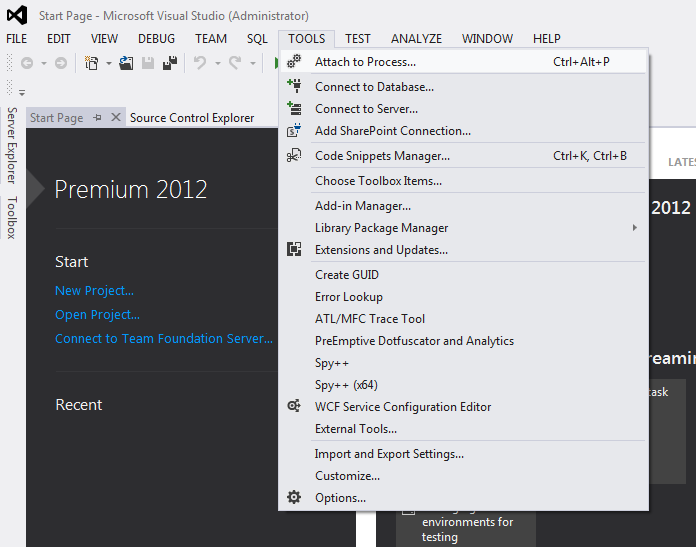Choose Create GUID menu entry
Screen dimensions: 696x547
pyautogui.click(x=463, y=274)
